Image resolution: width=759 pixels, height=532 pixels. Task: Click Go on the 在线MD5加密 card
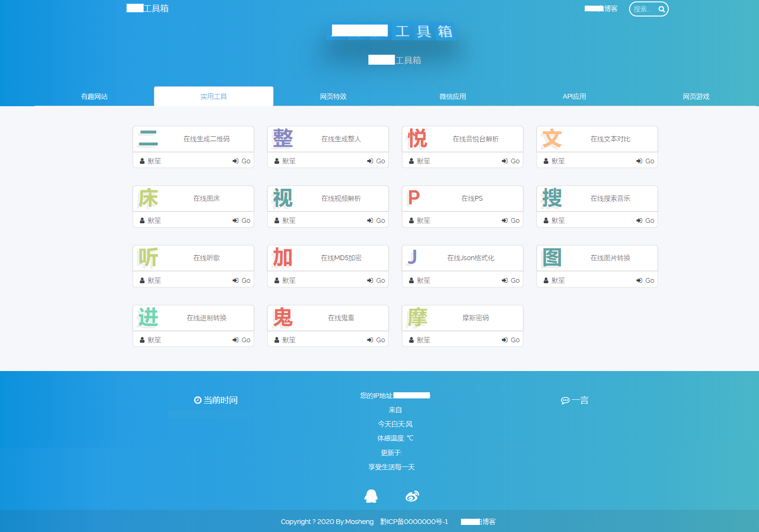376,280
